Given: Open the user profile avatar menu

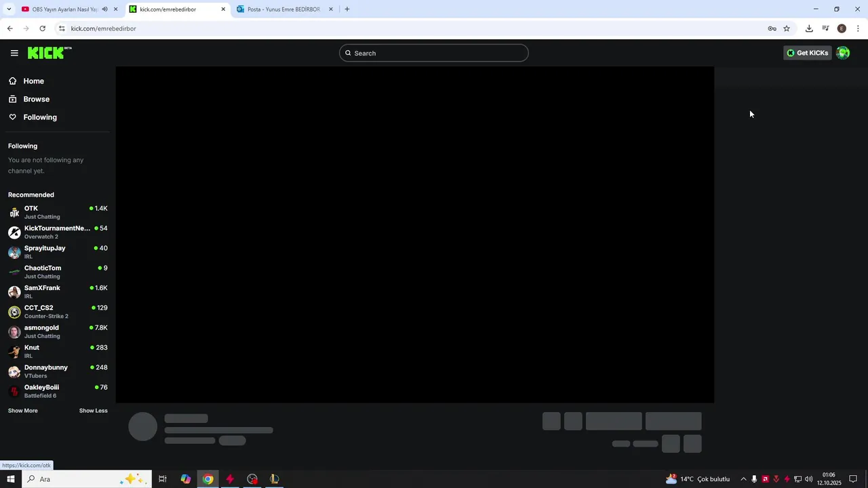Looking at the screenshot, I should (843, 53).
